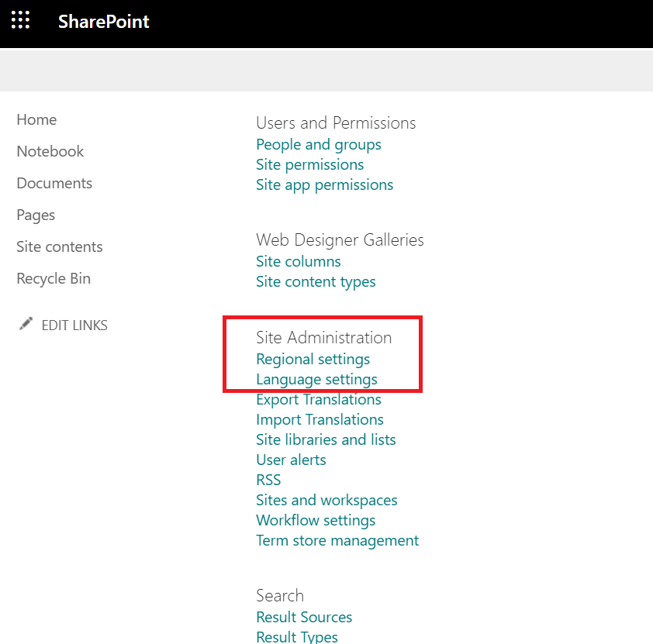Open Term store management link
The width and height of the screenshot is (653, 644).
pyautogui.click(x=337, y=541)
